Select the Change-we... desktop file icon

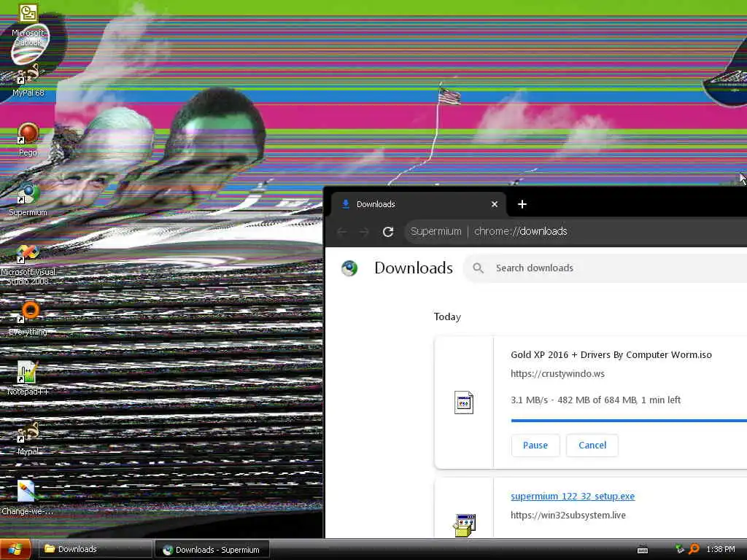[28, 498]
